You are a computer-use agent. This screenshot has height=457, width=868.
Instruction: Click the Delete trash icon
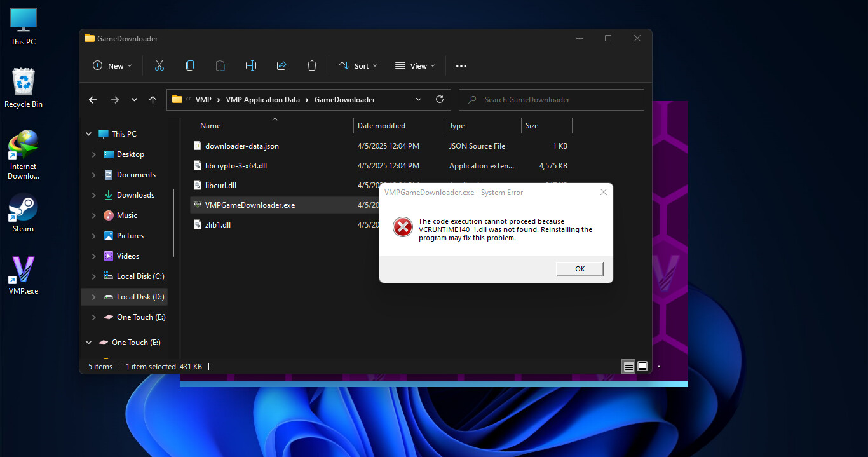click(x=312, y=65)
